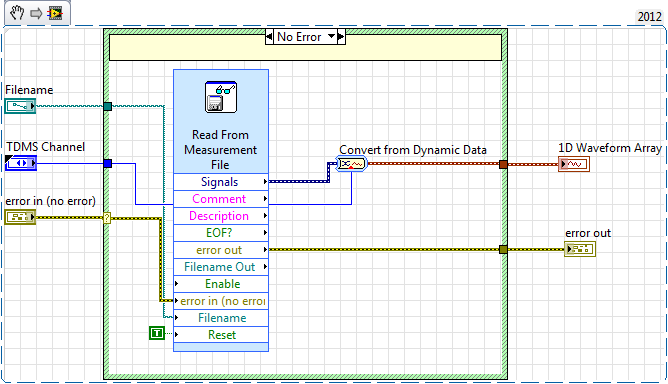Viewport: 668px width, 384px height.
Task: Click the Reset input terminal
Action: [x=221, y=335]
